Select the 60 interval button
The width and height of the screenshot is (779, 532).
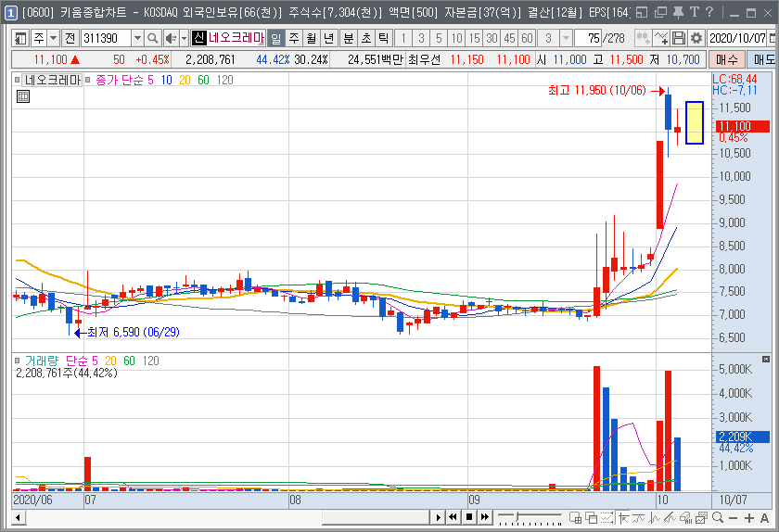coord(527,38)
